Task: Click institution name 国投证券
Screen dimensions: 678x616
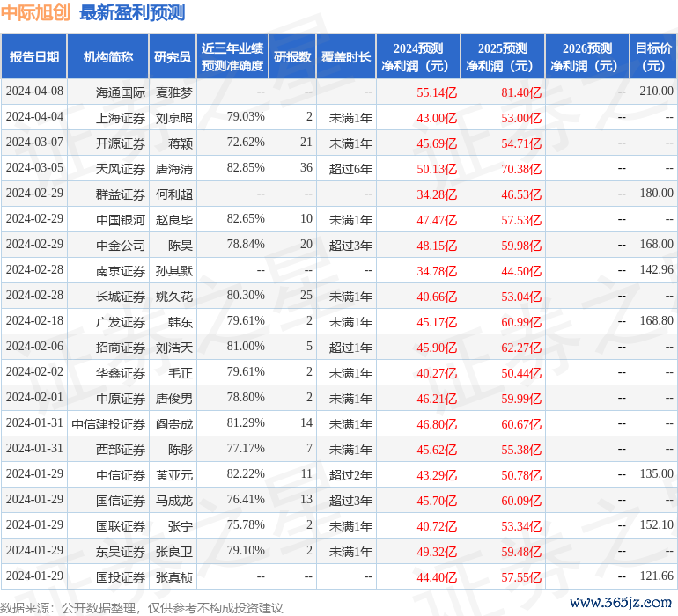Action: (121, 576)
